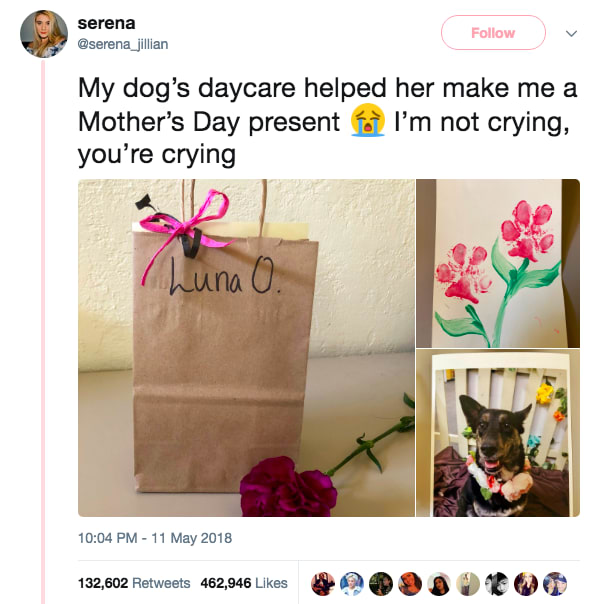The height and width of the screenshot is (604, 609).
Task: Open the Luna O. paper bag photo
Action: (x=246, y=347)
